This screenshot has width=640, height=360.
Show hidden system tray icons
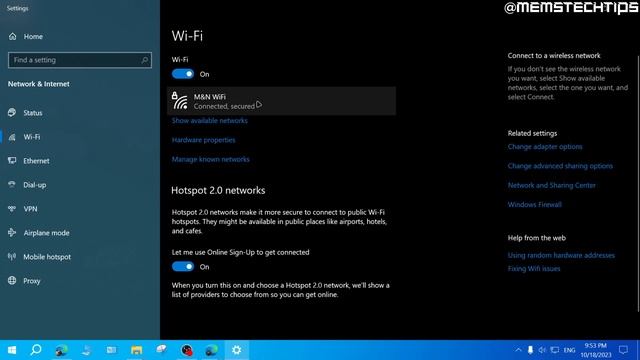click(x=518, y=350)
